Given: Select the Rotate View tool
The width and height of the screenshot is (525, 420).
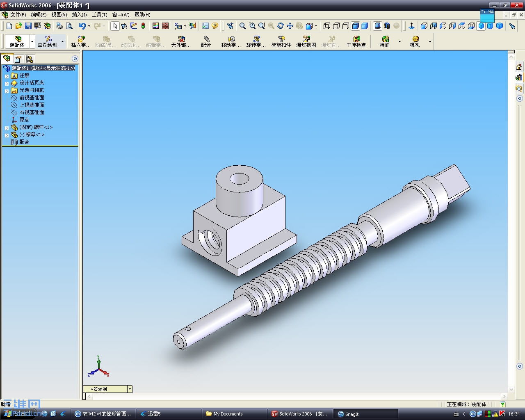Looking at the screenshot, I should [x=281, y=26].
